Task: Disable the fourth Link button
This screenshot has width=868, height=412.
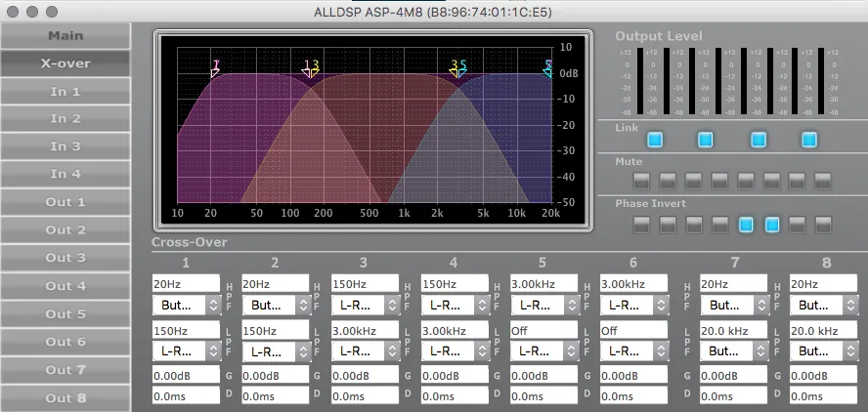Action: coord(809,140)
